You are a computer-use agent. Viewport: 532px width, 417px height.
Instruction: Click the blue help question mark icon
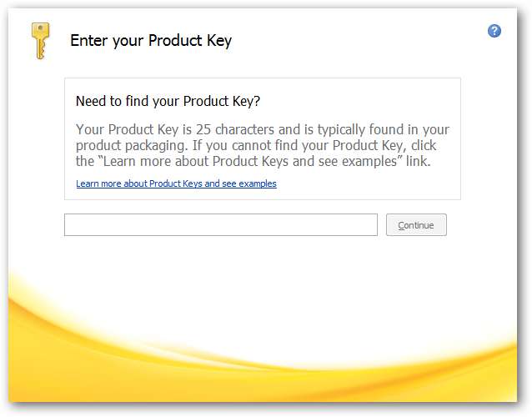point(494,31)
